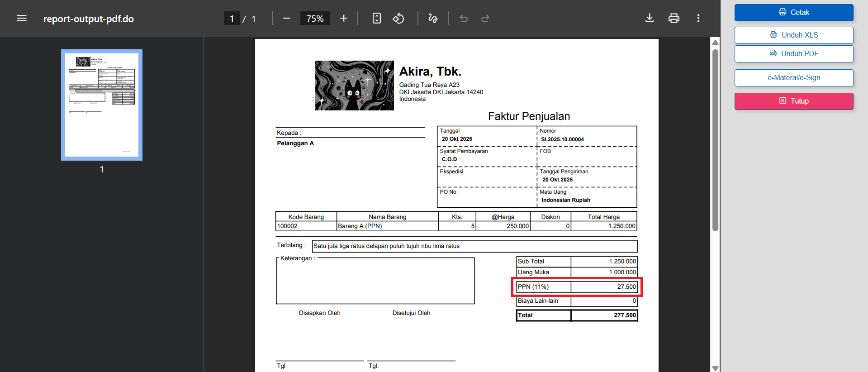Open the three-dot more actions menu
The image size is (868, 372).
(x=698, y=19)
